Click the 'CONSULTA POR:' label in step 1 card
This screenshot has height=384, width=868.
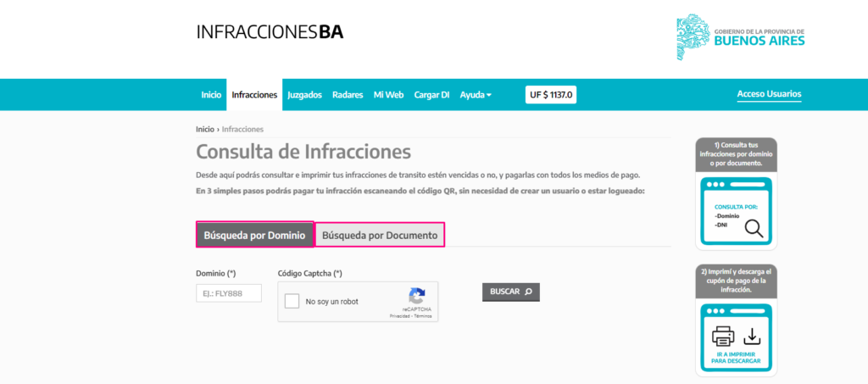pyautogui.click(x=736, y=207)
